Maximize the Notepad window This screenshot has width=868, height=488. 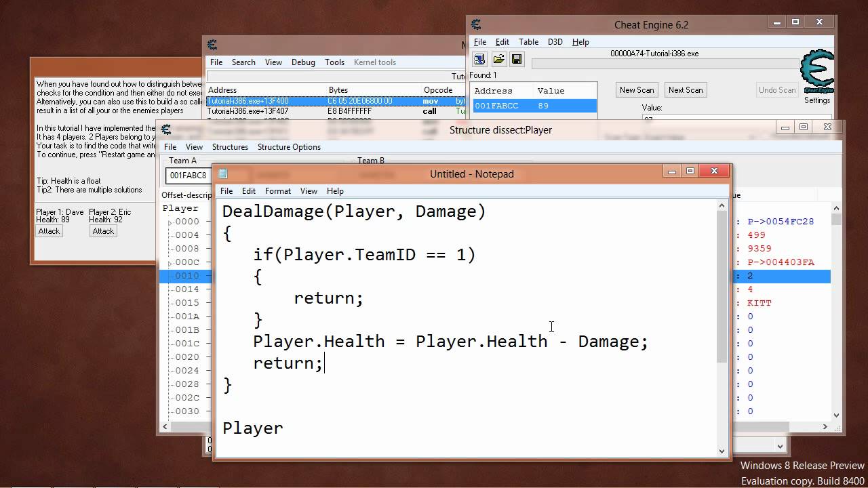pos(690,171)
